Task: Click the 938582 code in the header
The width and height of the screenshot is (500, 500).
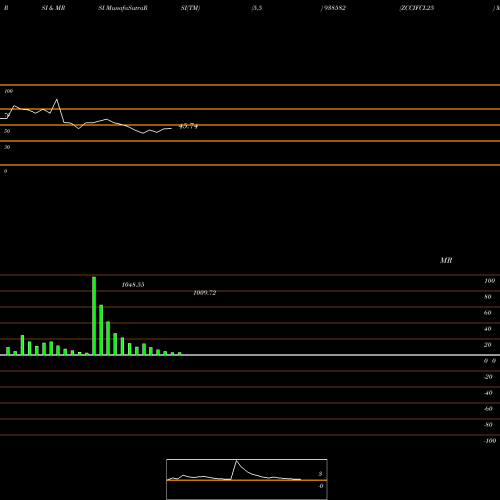Action: [x=335, y=8]
